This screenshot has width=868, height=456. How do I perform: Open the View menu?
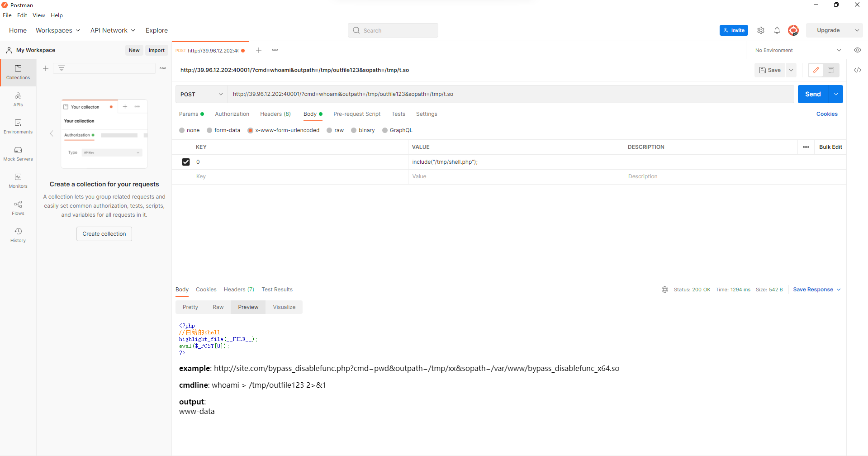pyautogui.click(x=39, y=15)
